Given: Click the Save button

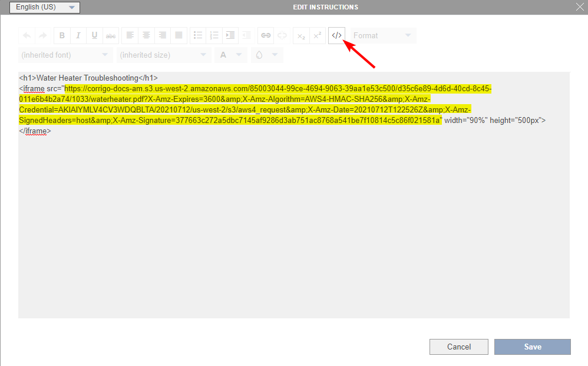Looking at the screenshot, I should 532,347.
